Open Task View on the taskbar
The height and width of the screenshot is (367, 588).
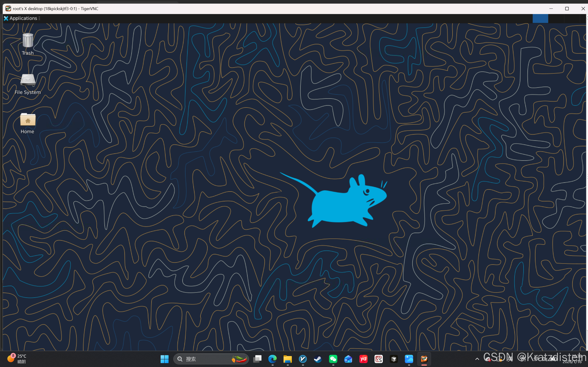point(257,359)
